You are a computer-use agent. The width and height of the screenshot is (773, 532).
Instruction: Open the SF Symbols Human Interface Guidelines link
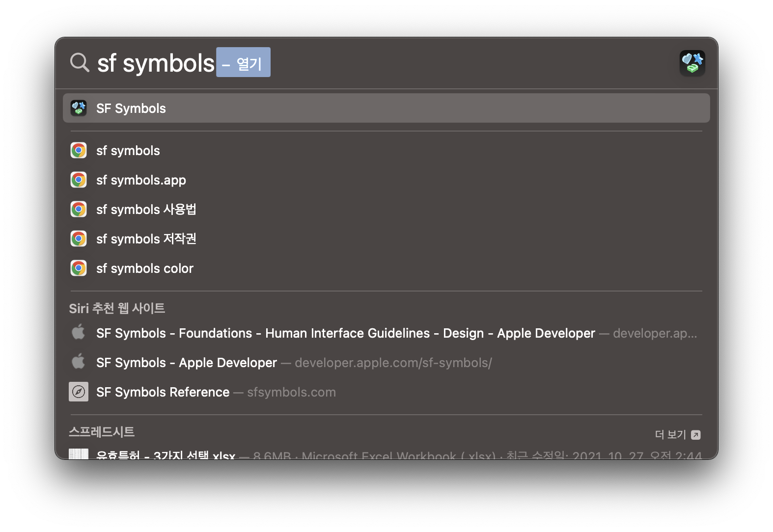click(386, 333)
